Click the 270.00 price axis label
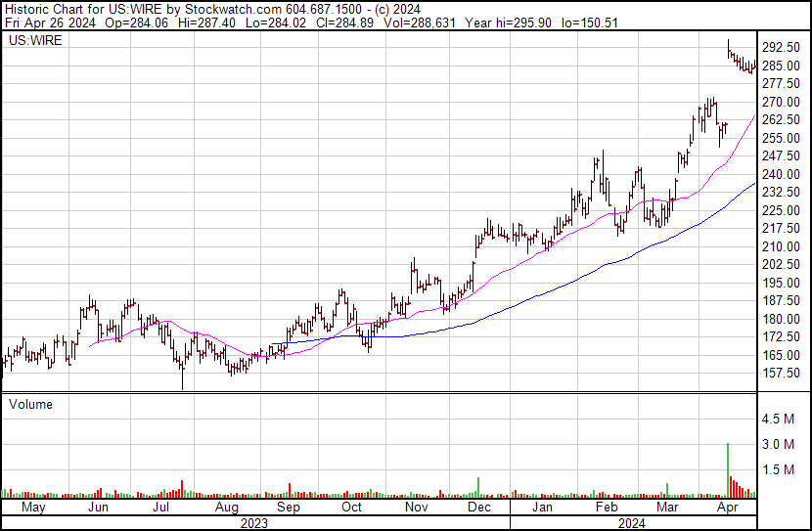Screen dimensions: 812x531 click(781, 102)
